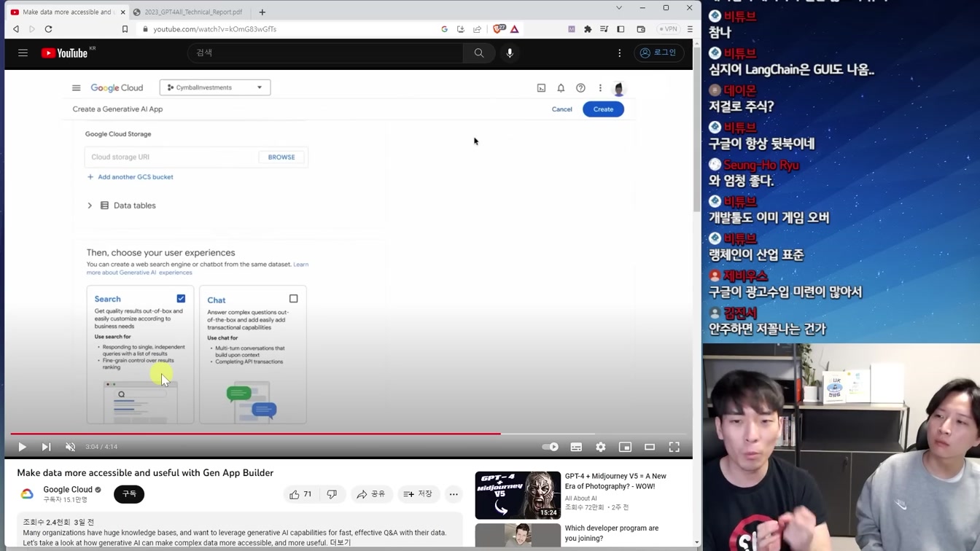Click the All About AI channel name
The width and height of the screenshot is (980, 551).
tap(580, 499)
